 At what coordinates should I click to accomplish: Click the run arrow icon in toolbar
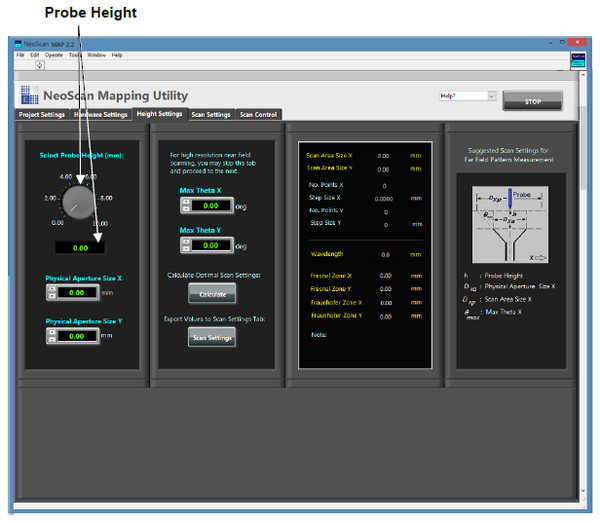tap(40, 65)
